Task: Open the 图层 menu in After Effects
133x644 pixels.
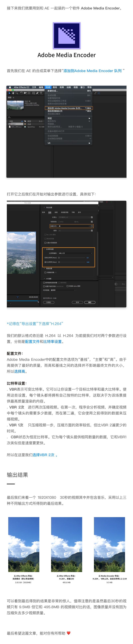Action: (55, 87)
